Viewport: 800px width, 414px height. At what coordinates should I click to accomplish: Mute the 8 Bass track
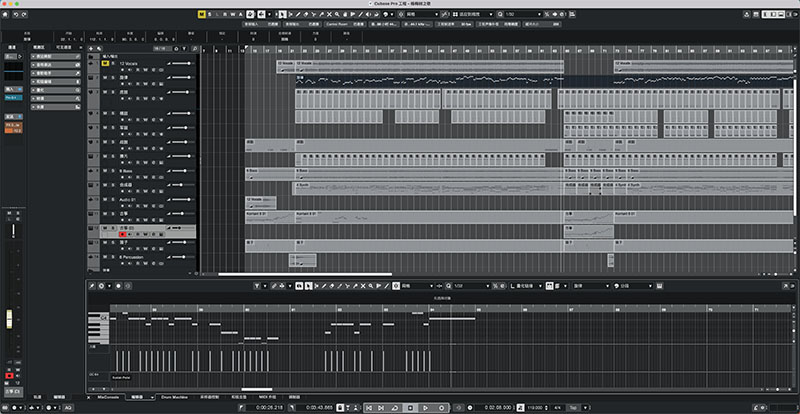105,171
